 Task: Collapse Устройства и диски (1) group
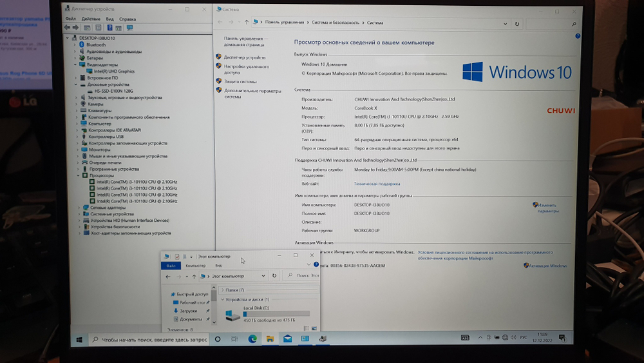coord(223,299)
